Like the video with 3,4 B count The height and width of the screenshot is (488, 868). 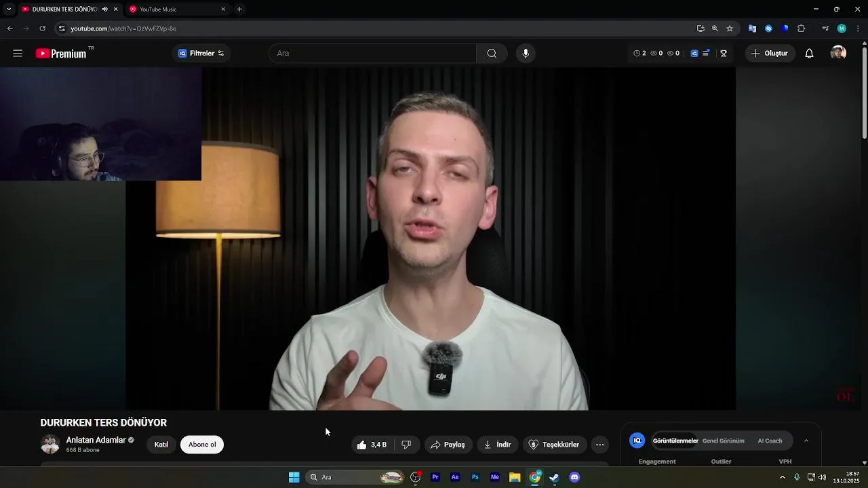click(372, 445)
